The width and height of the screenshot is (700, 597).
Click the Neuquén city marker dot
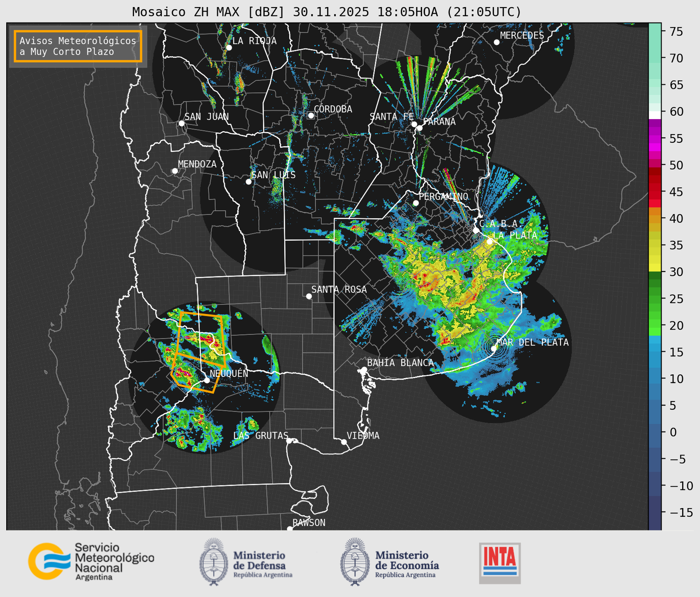pyautogui.click(x=207, y=380)
